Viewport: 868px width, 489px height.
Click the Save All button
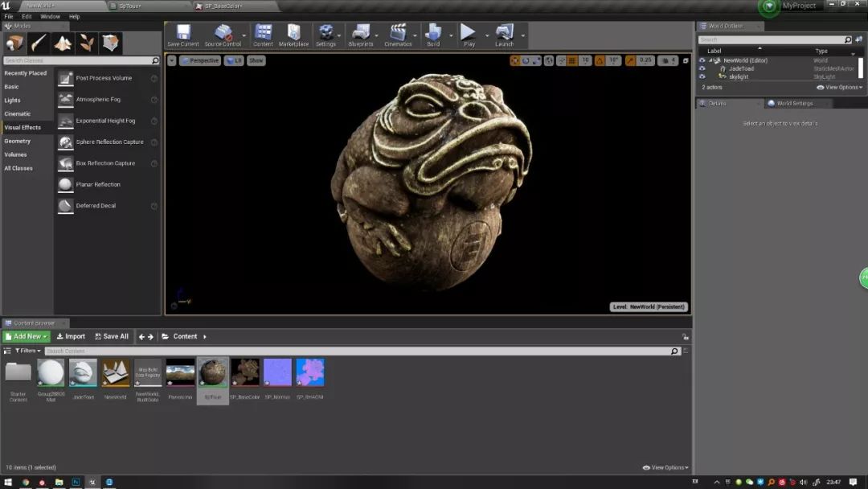[x=111, y=336]
